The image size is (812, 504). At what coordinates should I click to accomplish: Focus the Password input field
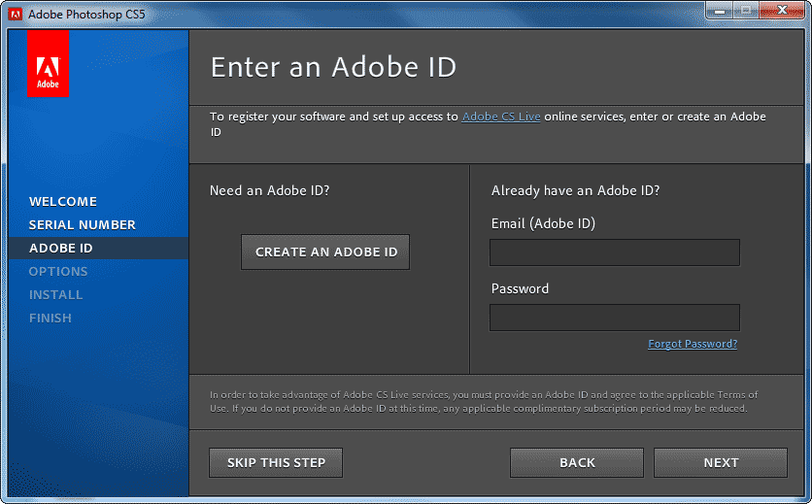click(x=615, y=318)
